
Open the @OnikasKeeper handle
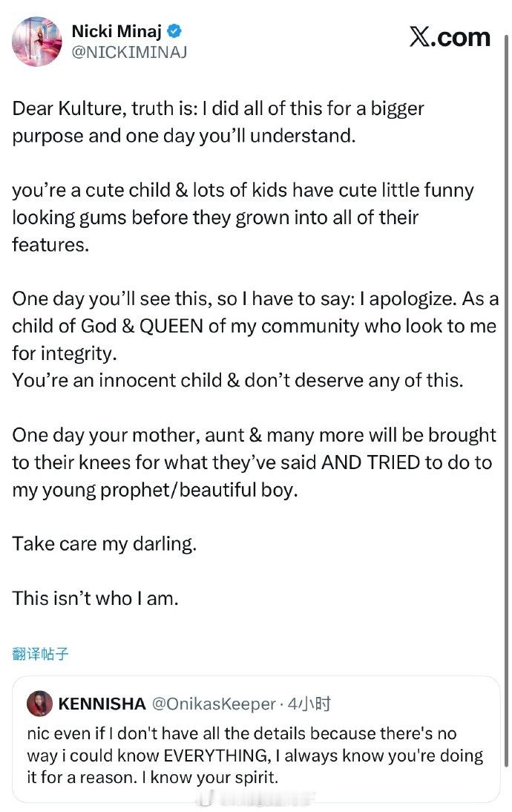click(x=214, y=704)
